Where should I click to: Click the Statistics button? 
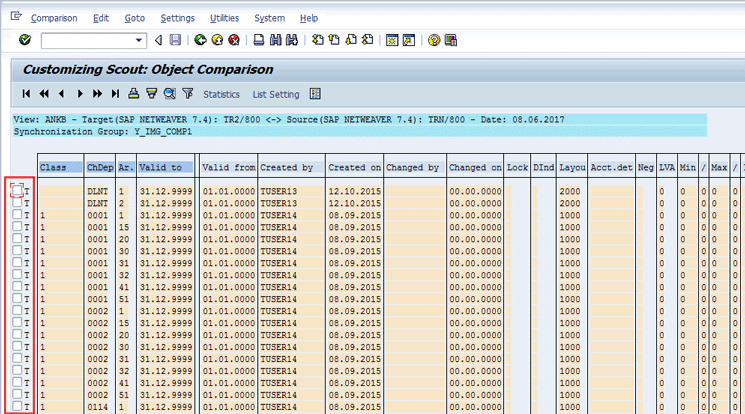pos(221,94)
